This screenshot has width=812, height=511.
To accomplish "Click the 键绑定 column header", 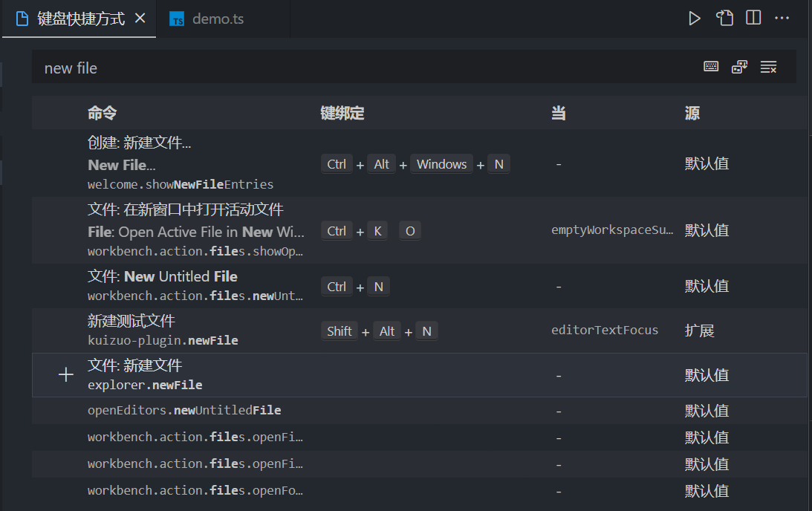I will (x=342, y=113).
